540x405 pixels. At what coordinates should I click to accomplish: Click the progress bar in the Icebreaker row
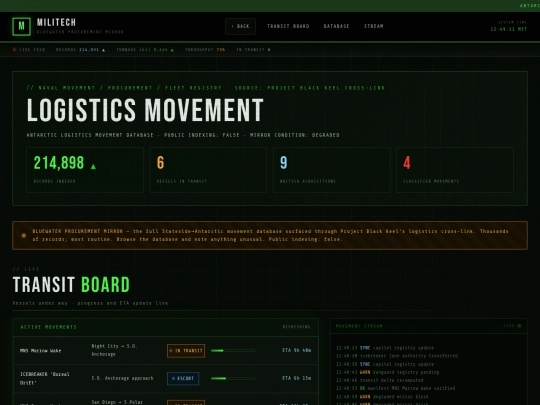233,378
